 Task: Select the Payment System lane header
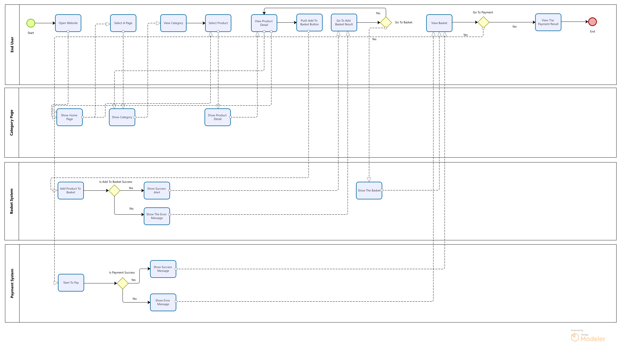pos(12,283)
